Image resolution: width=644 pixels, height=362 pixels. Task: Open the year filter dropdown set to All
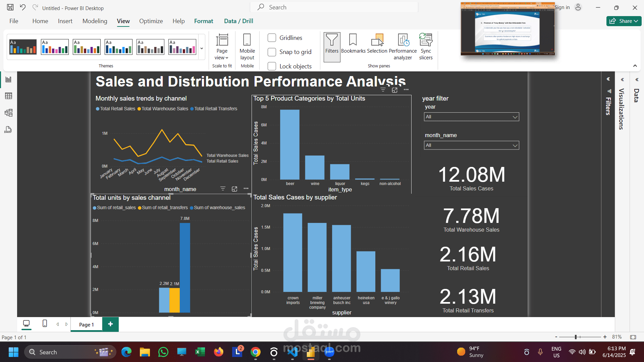coord(471,117)
